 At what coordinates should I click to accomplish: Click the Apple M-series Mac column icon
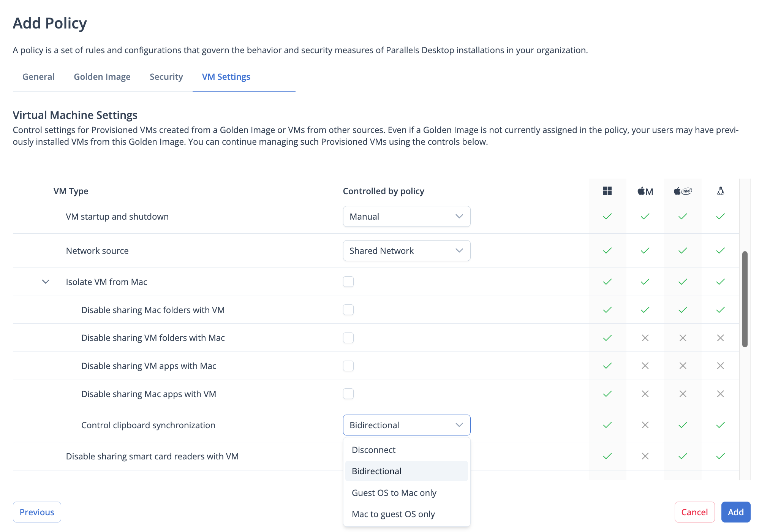(645, 191)
